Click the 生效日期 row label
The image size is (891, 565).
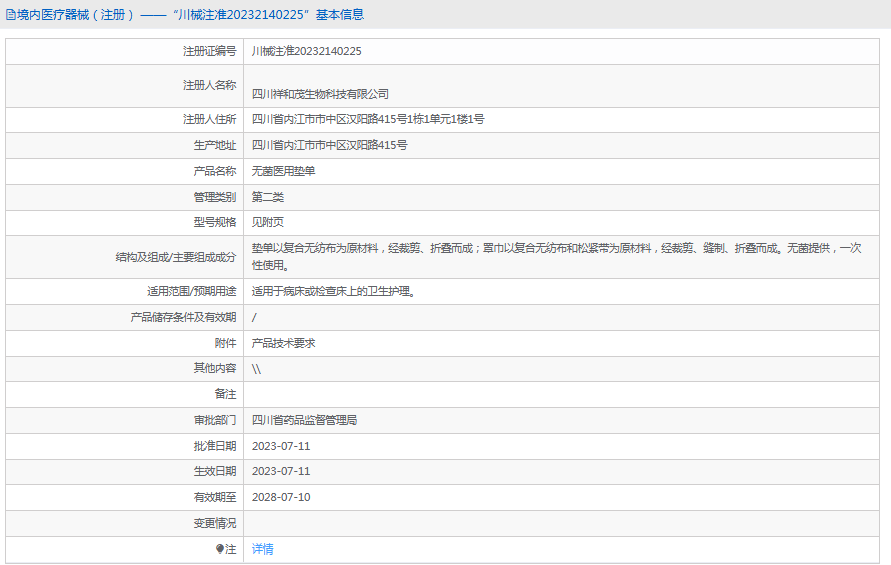(214, 471)
